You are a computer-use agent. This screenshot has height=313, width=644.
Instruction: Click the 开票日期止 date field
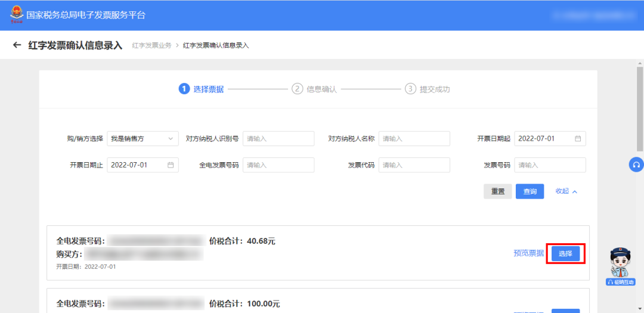click(143, 165)
